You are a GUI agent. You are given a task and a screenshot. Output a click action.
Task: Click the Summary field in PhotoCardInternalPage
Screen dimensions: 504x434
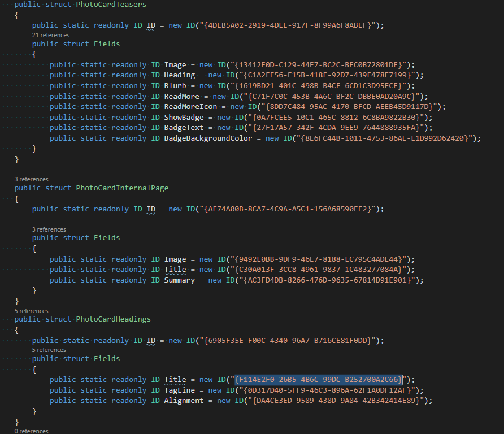click(x=179, y=279)
